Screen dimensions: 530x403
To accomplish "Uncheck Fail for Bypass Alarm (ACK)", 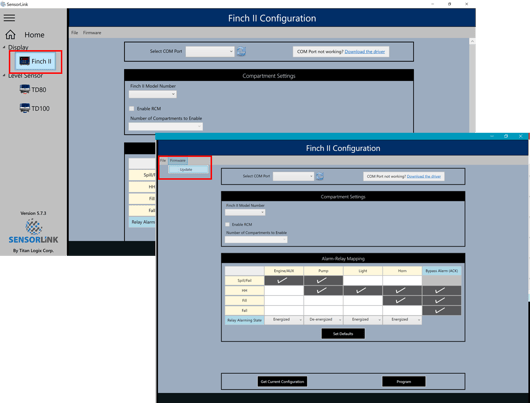I will (x=442, y=310).
